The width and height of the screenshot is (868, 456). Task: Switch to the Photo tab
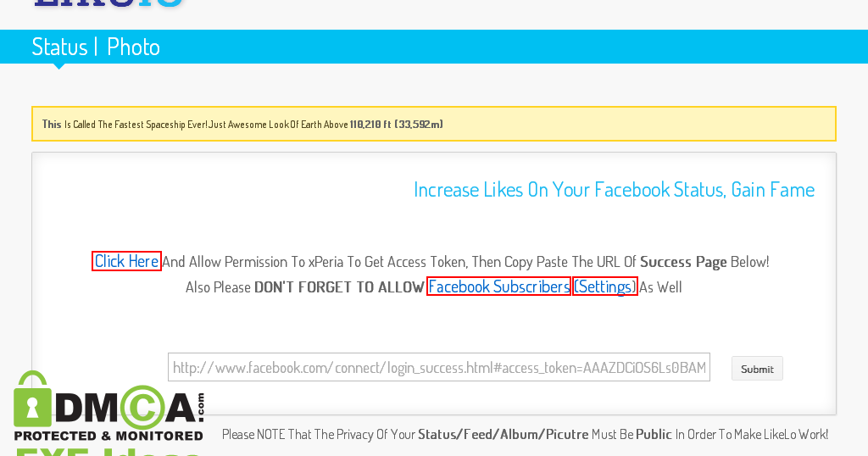(x=133, y=47)
